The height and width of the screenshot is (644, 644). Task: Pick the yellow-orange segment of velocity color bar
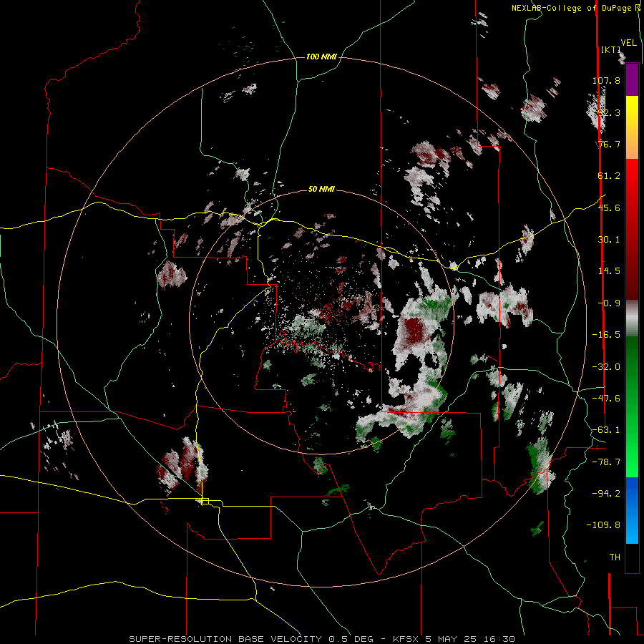632,127
